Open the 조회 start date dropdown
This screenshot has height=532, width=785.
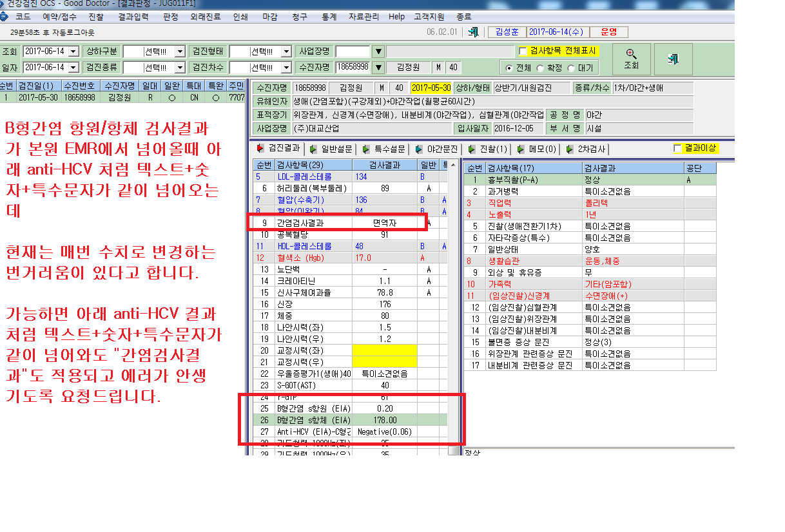click(73, 52)
